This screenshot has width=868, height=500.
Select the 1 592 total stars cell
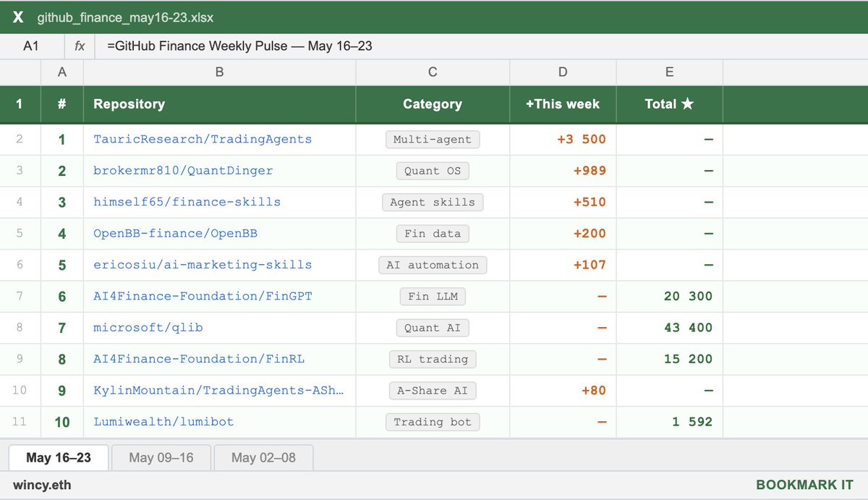tap(669, 422)
